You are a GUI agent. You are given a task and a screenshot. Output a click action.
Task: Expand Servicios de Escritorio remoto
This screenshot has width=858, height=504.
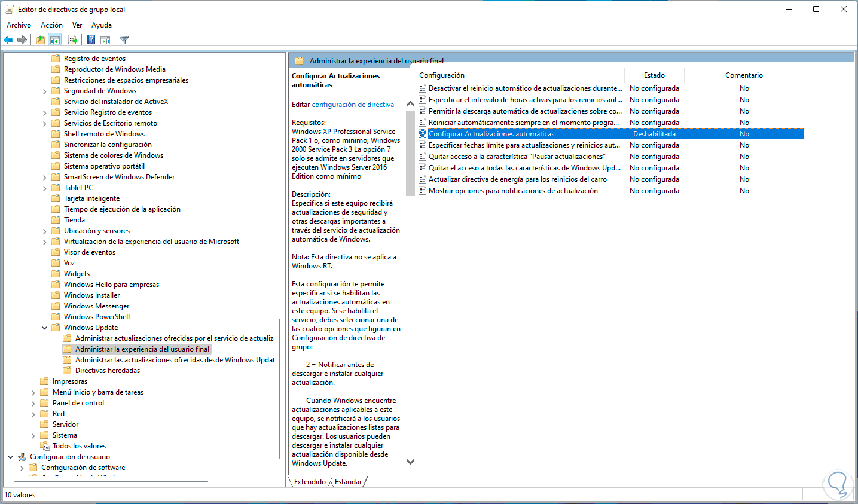pos(45,123)
